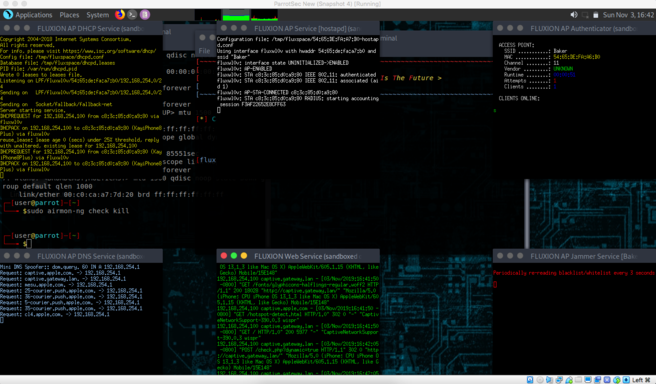The image size is (656, 384).
Task: Click the VirtualBox audio status icon
Action: click(x=549, y=380)
